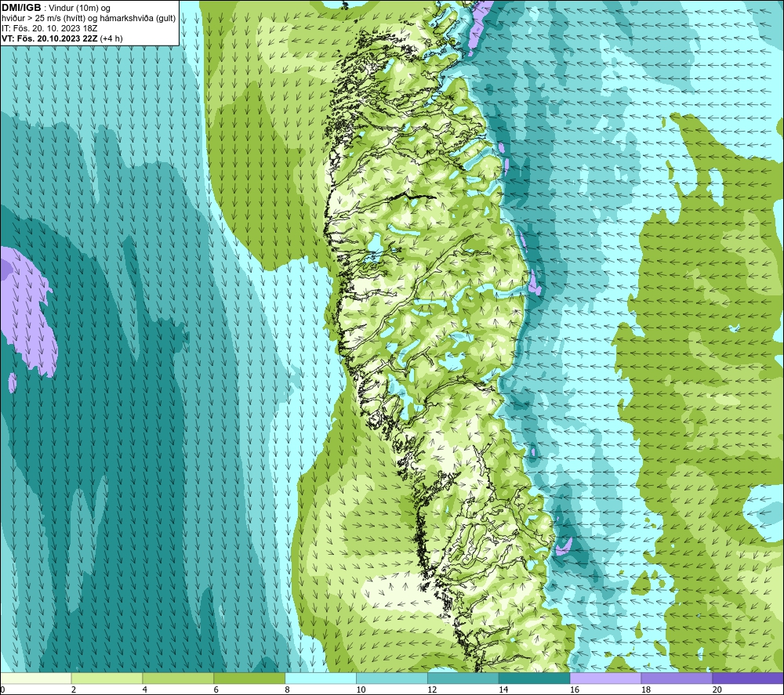The image size is (784, 695).
Task: Pick the 4–6 m/s green legend swatch
Action: [178, 678]
